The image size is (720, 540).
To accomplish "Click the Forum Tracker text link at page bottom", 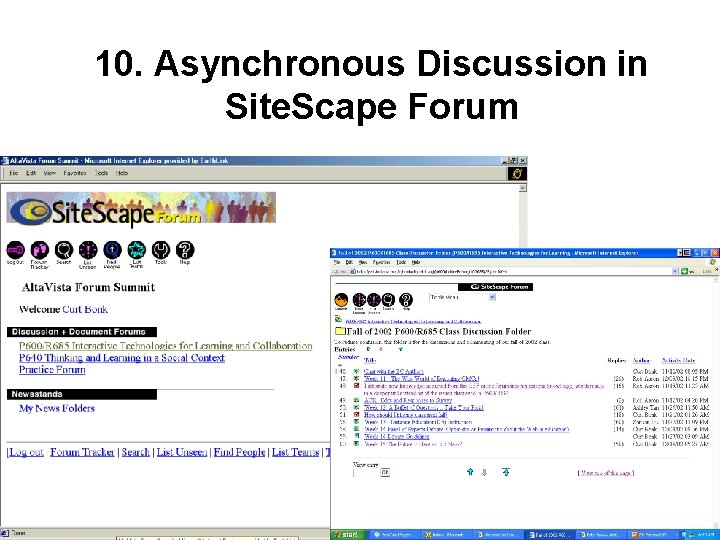I will coord(82,452).
